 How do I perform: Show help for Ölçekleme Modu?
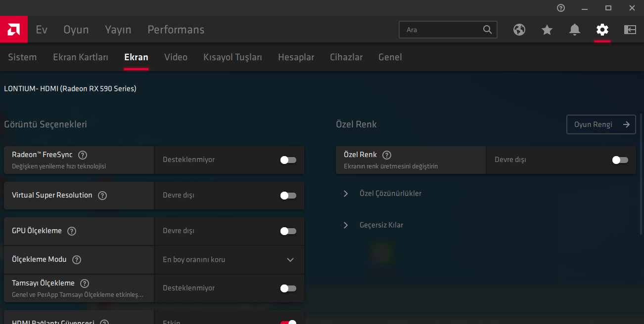point(77,259)
